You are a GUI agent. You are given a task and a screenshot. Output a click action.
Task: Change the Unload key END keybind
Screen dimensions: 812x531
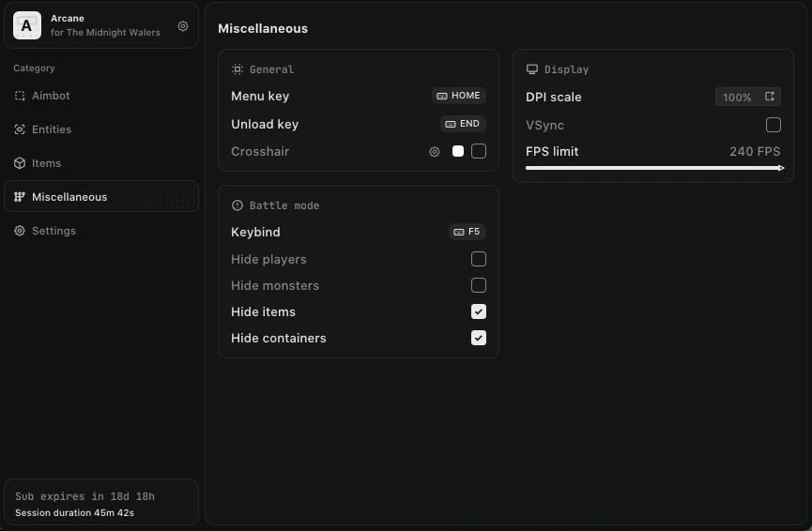pos(463,124)
